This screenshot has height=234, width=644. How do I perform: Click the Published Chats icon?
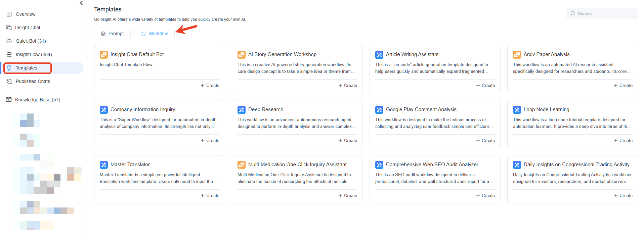[9, 81]
